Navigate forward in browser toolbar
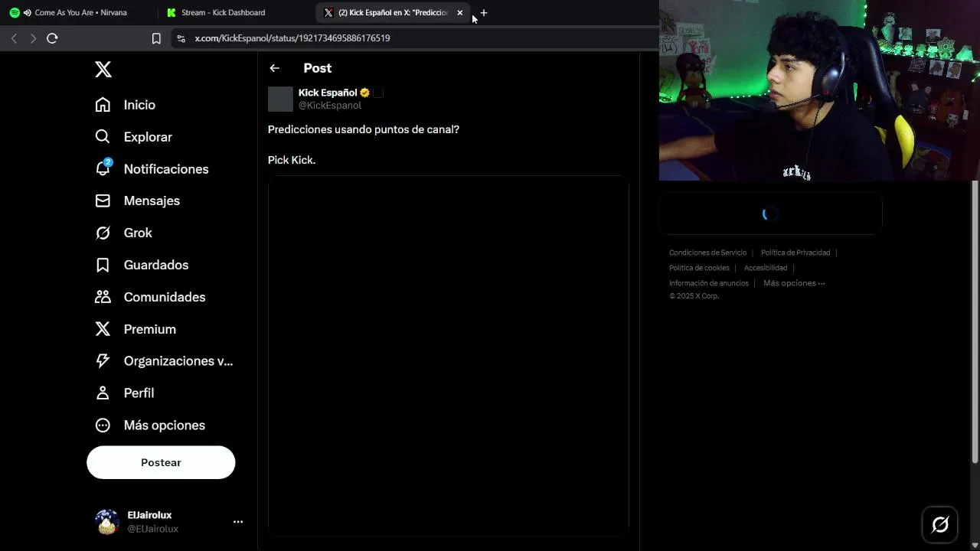This screenshot has height=551, width=980. point(33,38)
